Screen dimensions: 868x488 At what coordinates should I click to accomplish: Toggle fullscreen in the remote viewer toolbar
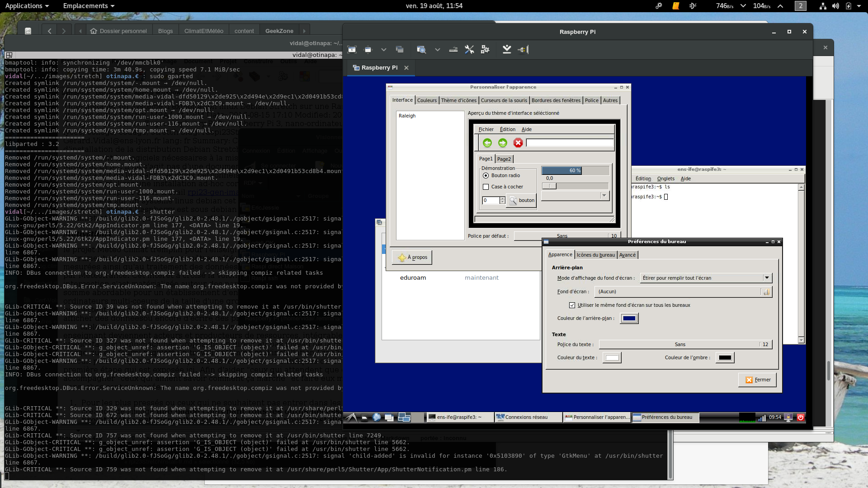(352, 50)
